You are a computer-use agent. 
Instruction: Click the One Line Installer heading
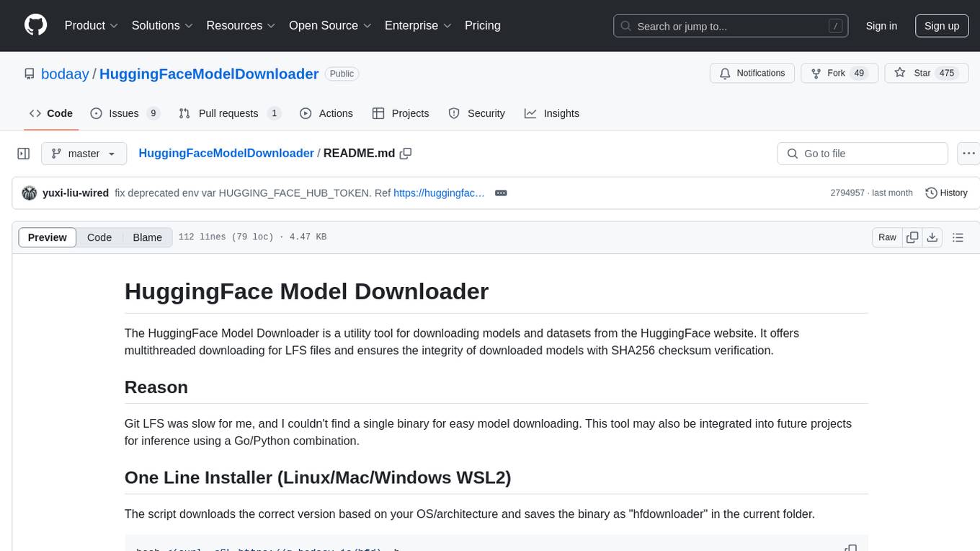coord(319,477)
